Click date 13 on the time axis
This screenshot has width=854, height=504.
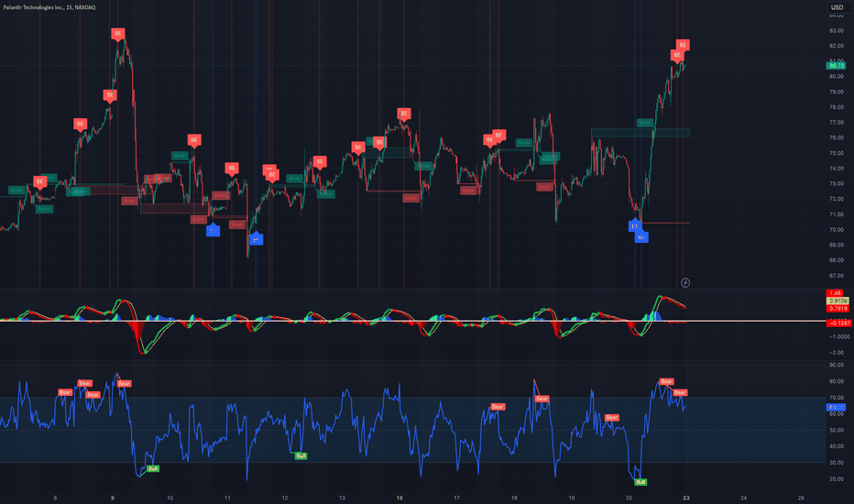[342, 498]
